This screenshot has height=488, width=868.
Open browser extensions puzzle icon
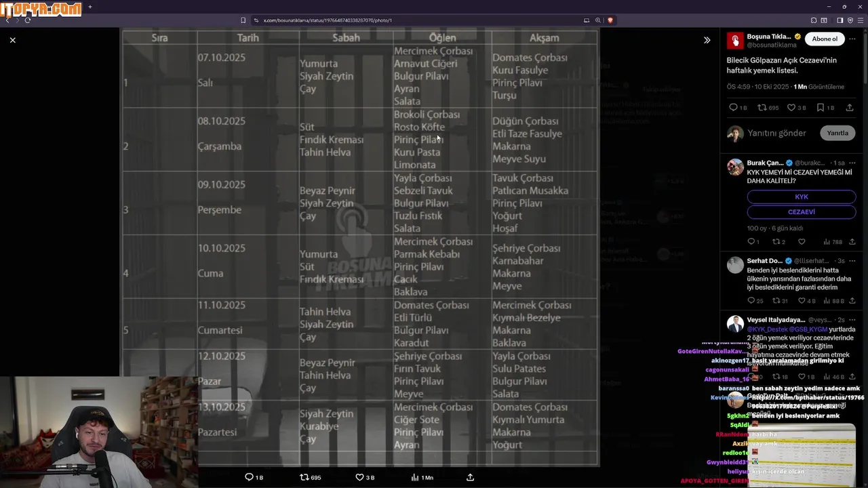pyautogui.click(x=814, y=20)
